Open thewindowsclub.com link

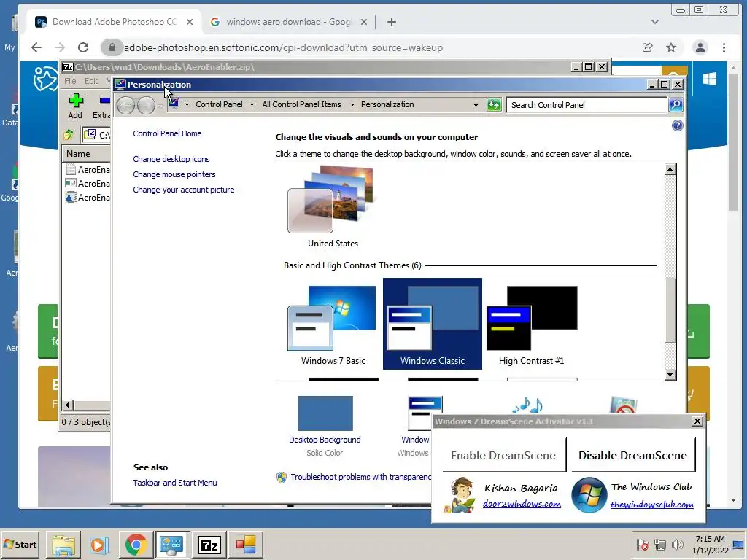point(651,505)
